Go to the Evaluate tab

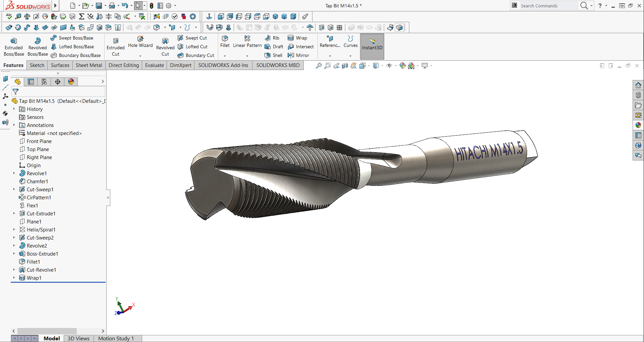pos(155,65)
